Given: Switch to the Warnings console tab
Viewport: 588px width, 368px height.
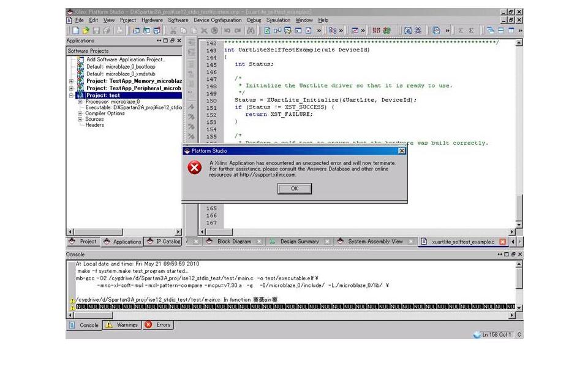Looking at the screenshot, I should pyautogui.click(x=123, y=325).
